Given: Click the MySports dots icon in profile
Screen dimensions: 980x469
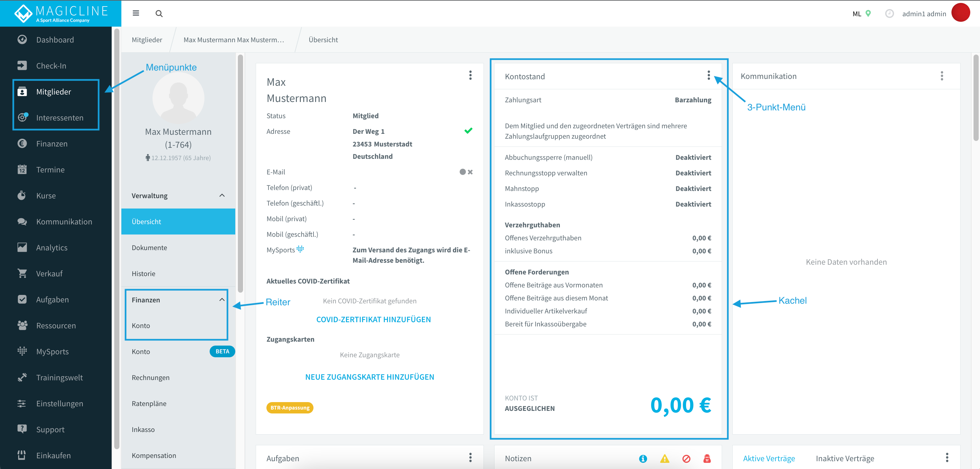Looking at the screenshot, I should (300, 249).
